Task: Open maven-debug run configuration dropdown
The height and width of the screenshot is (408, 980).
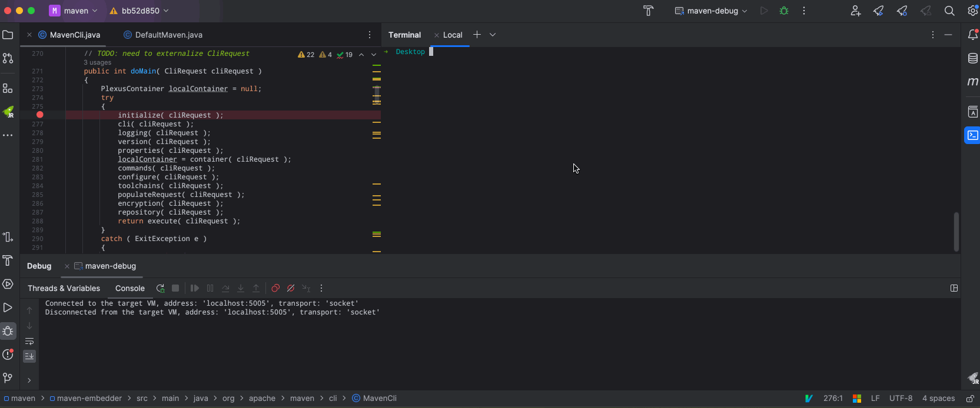Action: 711,11
